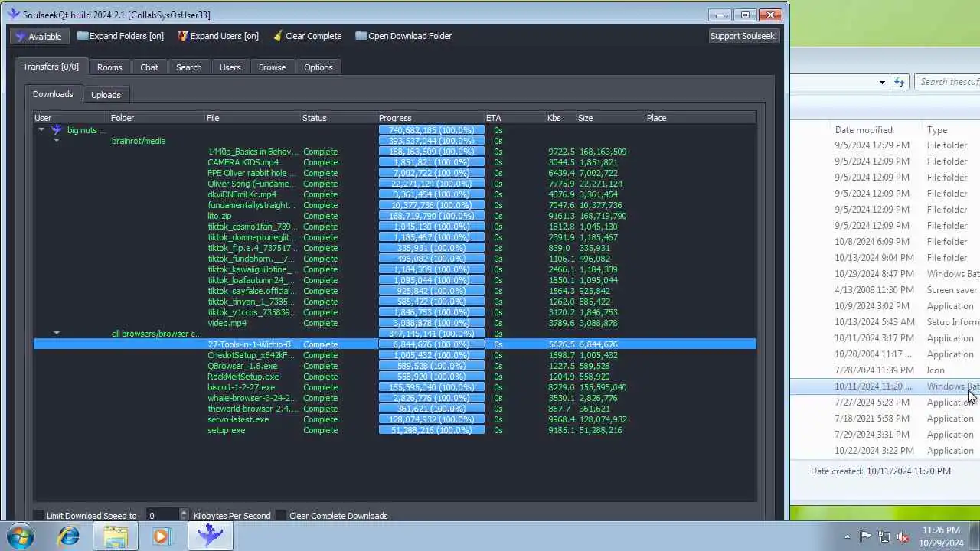This screenshot has width=980, height=551.
Task: Show hidden tray icons arrow
Action: 847,536
